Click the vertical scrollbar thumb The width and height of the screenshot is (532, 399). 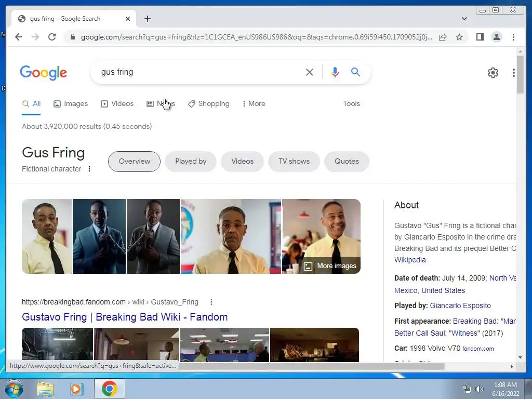tap(520, 74)
